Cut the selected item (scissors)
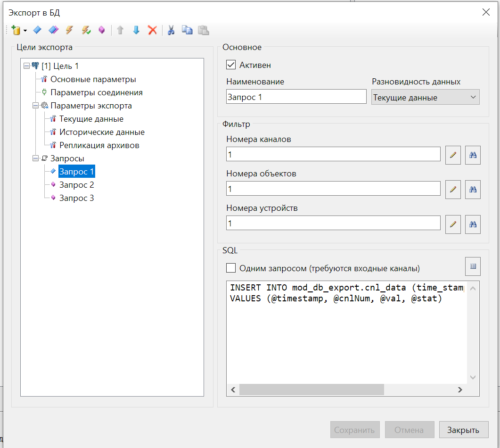The height and width of the screenshot is (448, 500). pyautogui.click(x=171, y=30)
